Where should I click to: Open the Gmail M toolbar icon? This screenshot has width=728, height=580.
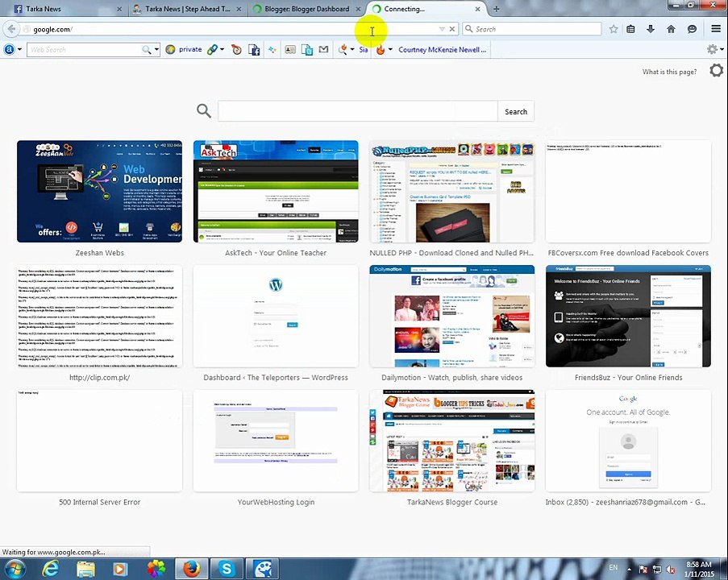323,49
